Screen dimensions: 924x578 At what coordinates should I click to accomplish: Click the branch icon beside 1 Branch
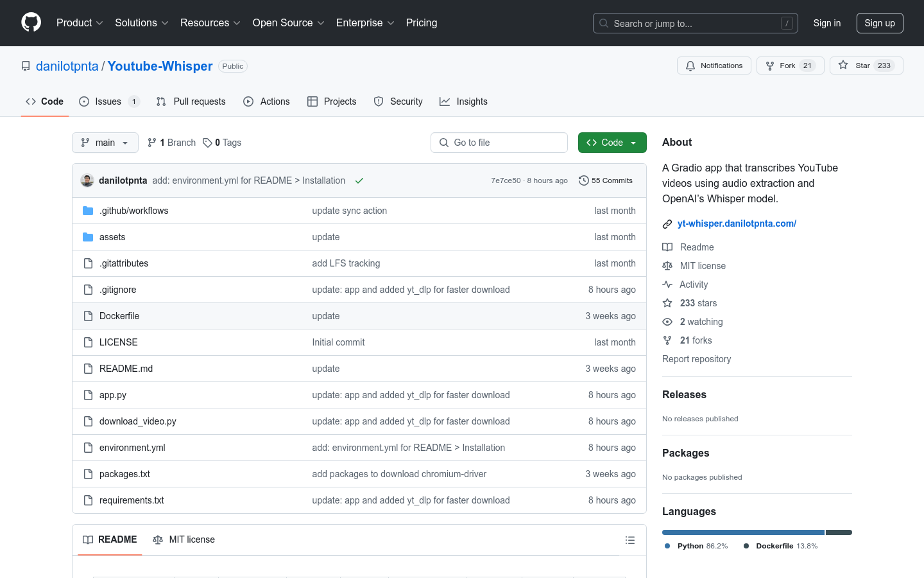(152, 143)
